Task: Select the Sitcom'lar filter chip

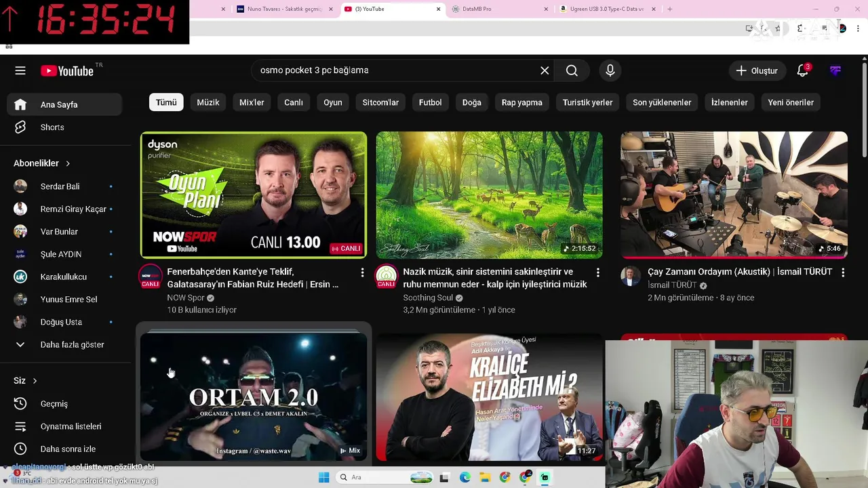Action: tap(380, 102)
